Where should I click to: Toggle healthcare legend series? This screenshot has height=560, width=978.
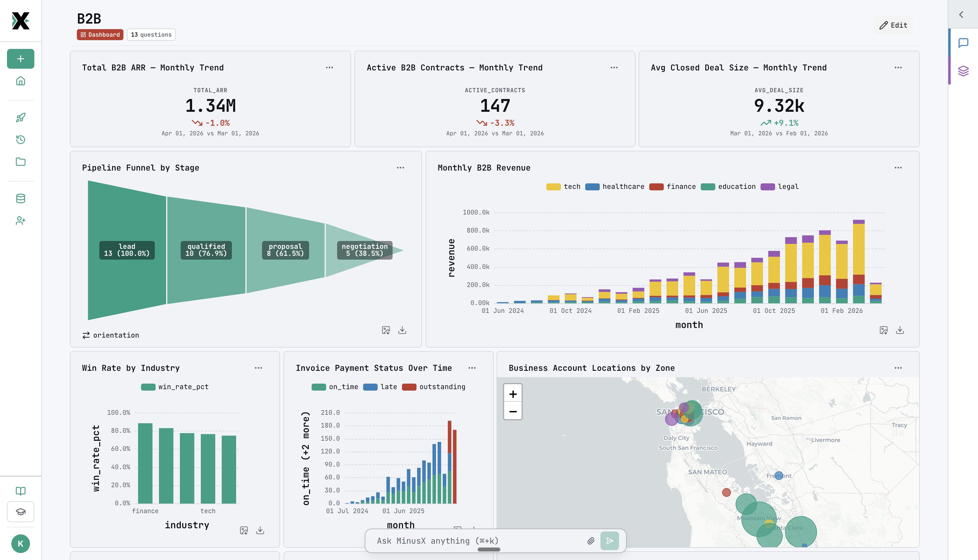point(614,187)
